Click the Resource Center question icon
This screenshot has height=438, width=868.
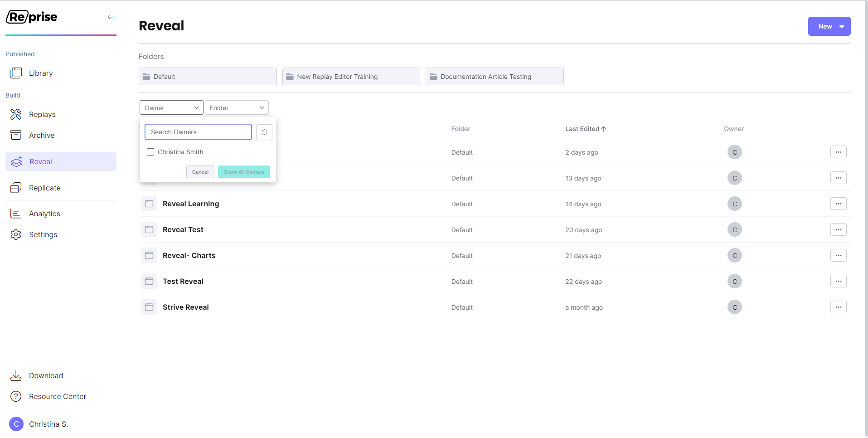[16, 396]
